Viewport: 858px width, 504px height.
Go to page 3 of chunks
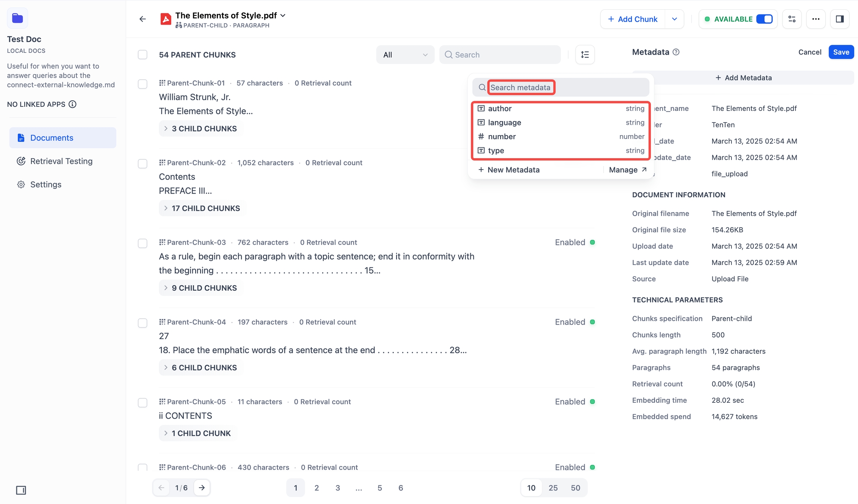(337, 488)
